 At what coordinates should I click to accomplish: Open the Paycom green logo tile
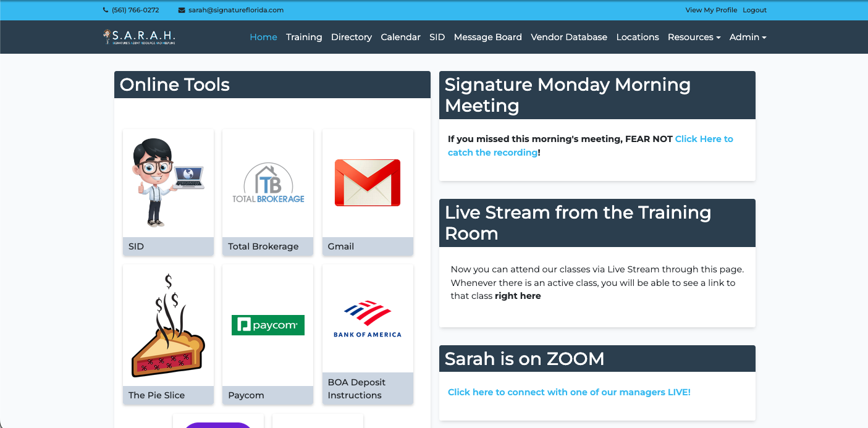pyautogui.click(x=268, y=325)
